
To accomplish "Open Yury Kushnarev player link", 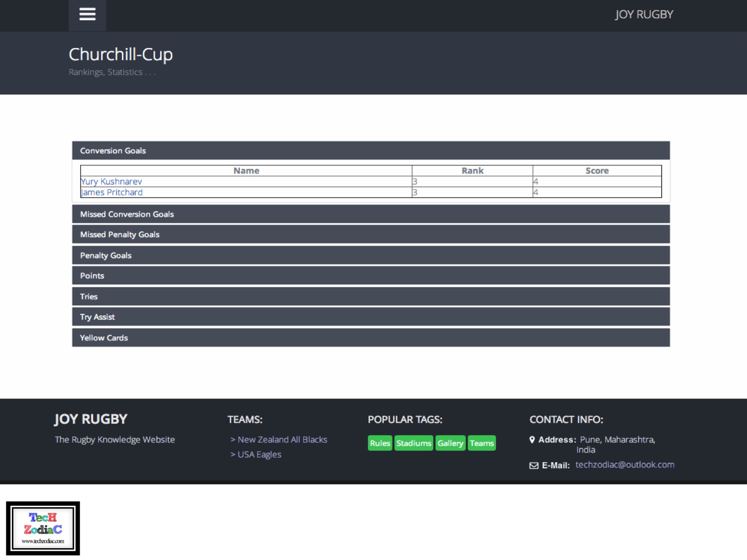I will tap(111, 182).
